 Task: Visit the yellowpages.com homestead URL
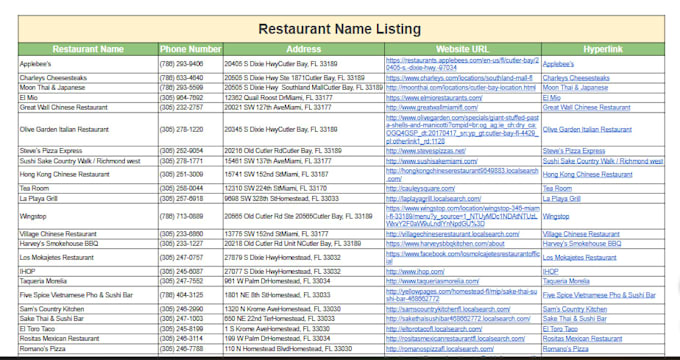tap(462, 295)
